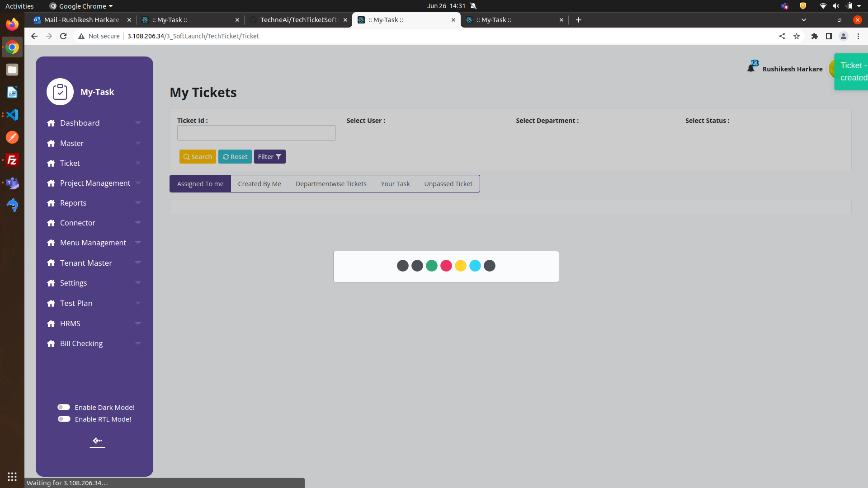Expand the Tenant Master menu arrow
Viewport: 868px width, 488px height.
[x=138, y=263]
